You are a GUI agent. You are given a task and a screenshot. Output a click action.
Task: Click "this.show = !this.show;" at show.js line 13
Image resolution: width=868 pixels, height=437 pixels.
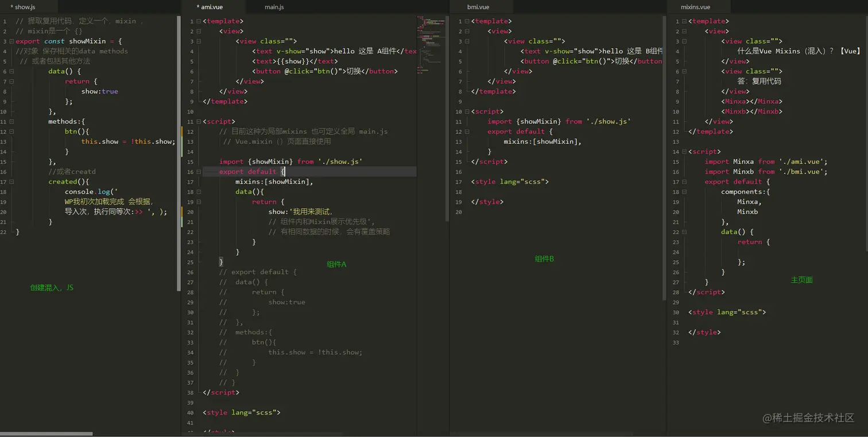click(128, 142)
